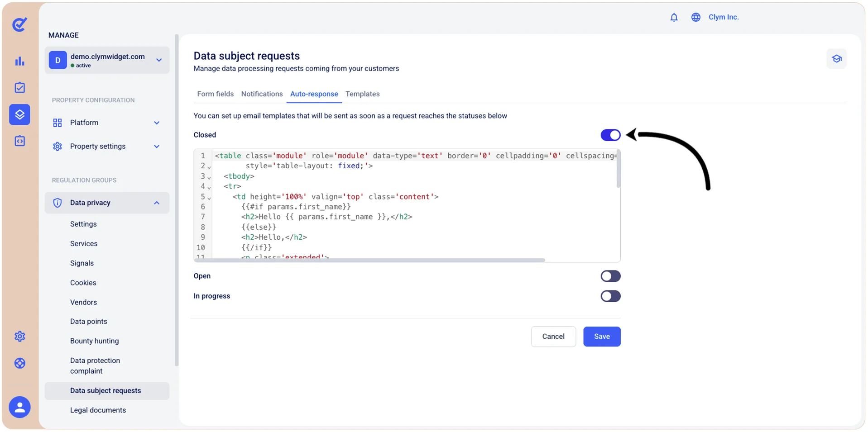The image size is (868, 432).
Task: Expand the Platform chevron
Action: click(x=157, y=123)
